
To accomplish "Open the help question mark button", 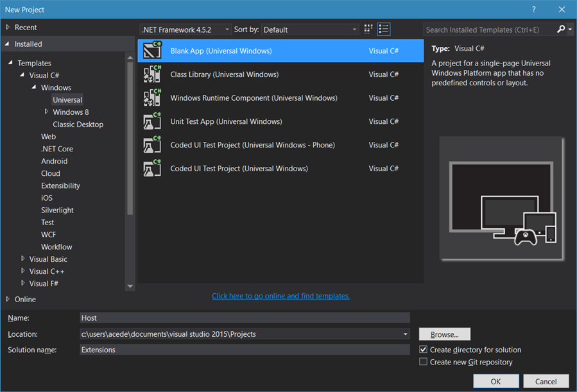I will [x=533, y=10].
